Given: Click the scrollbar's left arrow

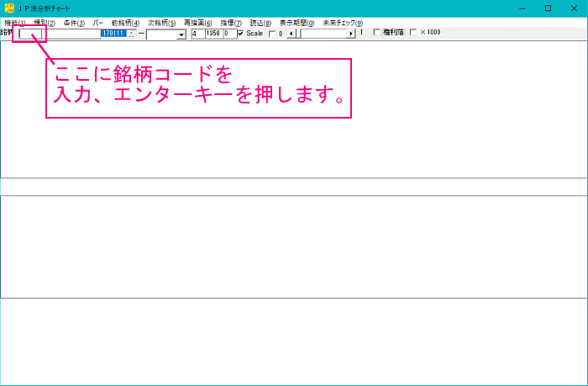Looking at the screenshot, I should click(x=291, y=34).
